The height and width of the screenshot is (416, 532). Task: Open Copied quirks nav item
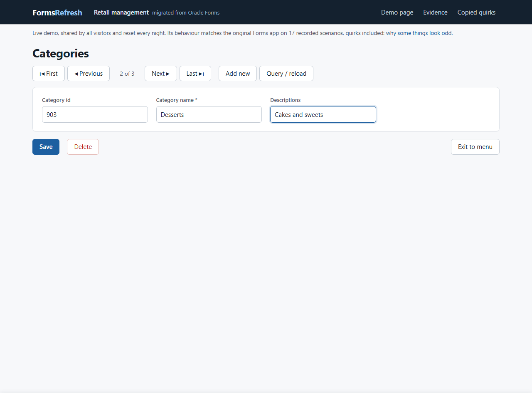[476, 12]
